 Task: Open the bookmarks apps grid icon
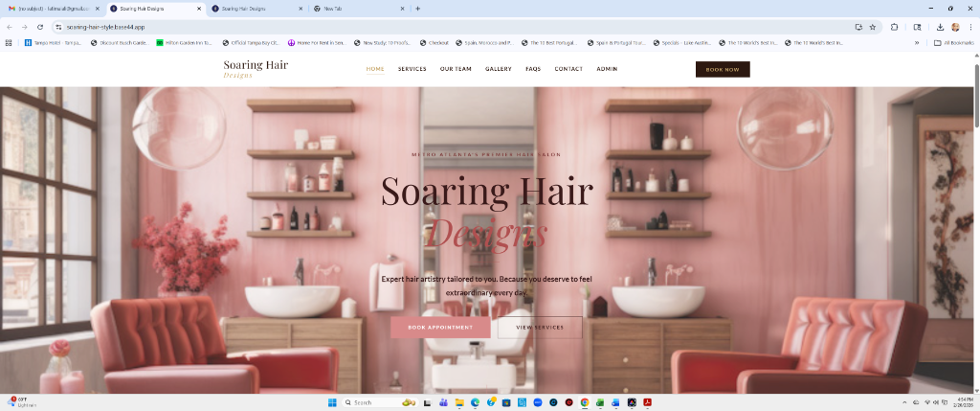click(9, 42)
